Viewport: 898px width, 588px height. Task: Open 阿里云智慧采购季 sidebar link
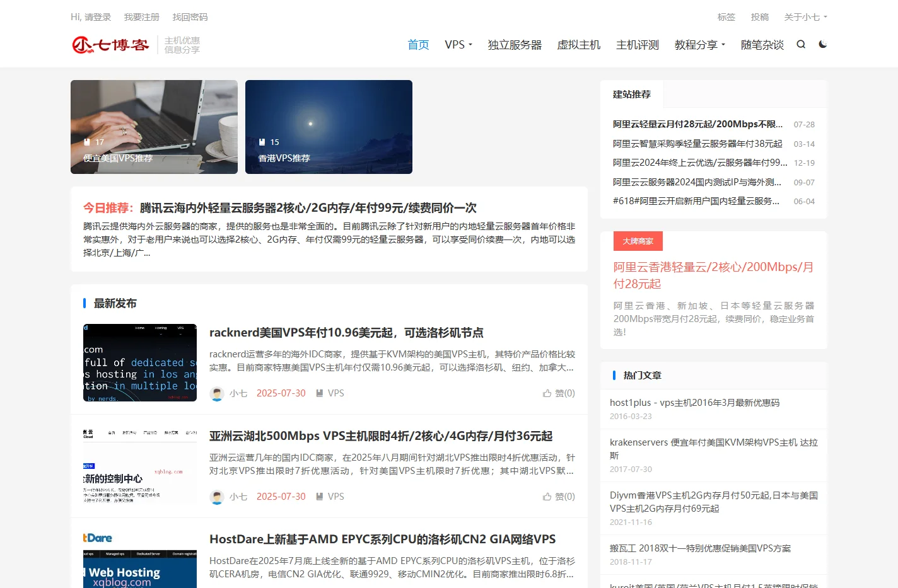tap(697, 144)
